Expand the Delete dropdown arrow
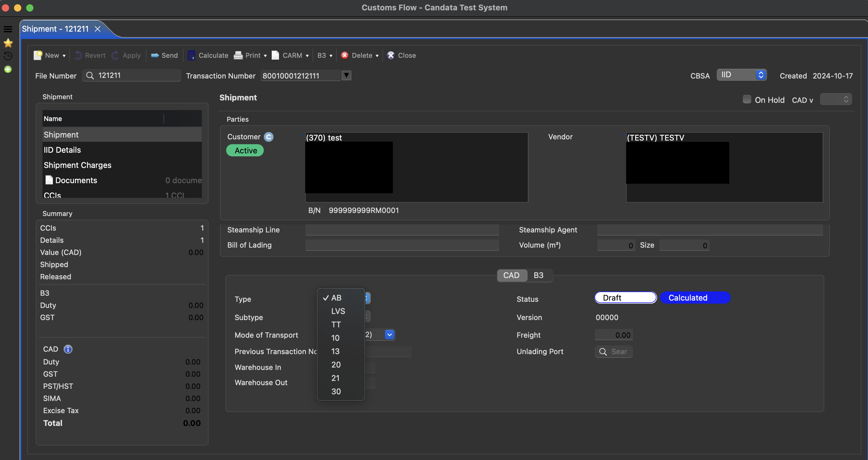Viewport: 868px width, 460px height. click(377, 56)
